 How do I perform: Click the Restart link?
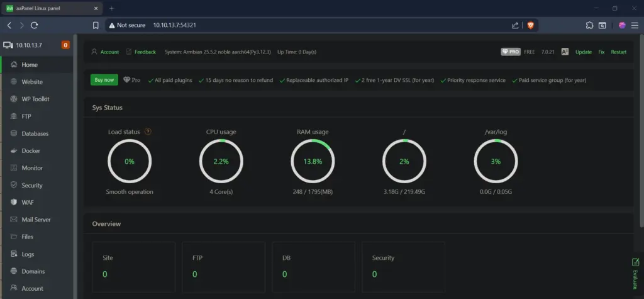tap(619, 52)
